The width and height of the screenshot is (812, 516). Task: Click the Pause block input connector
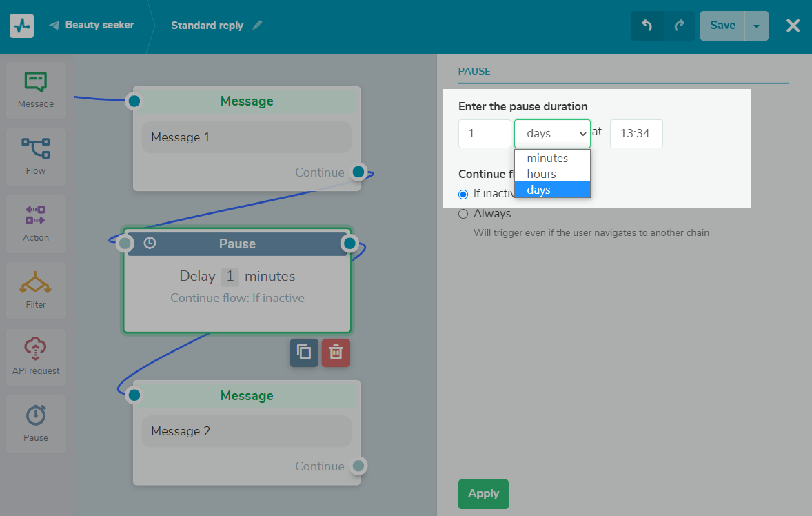coord(125,243)
